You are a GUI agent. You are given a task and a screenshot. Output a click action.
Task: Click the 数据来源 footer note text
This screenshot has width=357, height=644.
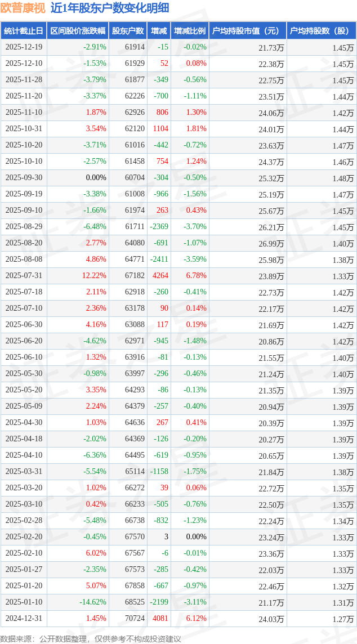point(91,638)
